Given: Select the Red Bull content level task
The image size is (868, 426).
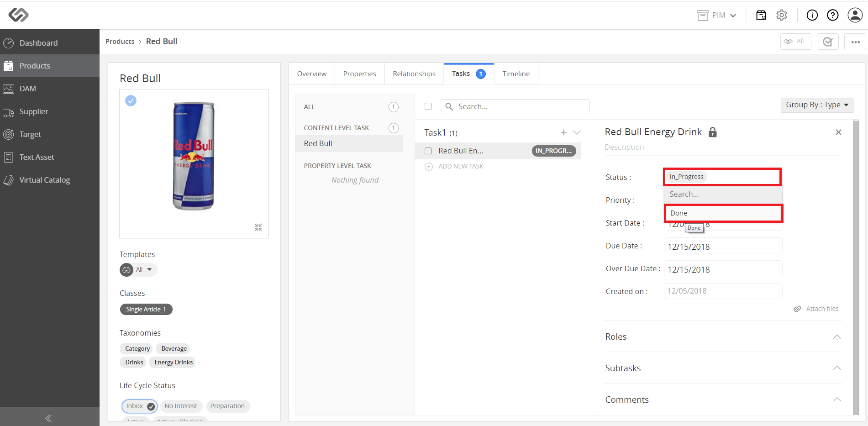Looking at the screenshot, I should pos(349,143).
